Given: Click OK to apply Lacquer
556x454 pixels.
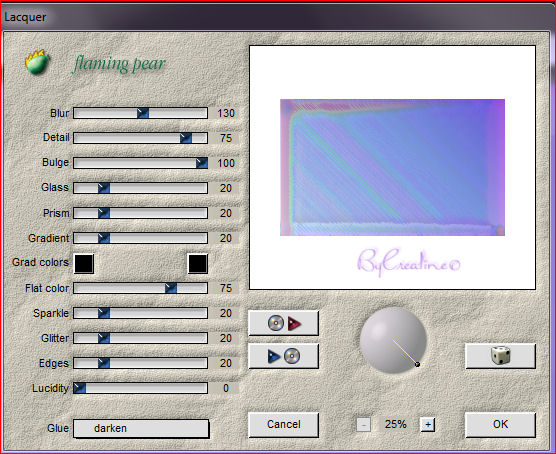Looking at the screenshot, I should click(500, 424).
